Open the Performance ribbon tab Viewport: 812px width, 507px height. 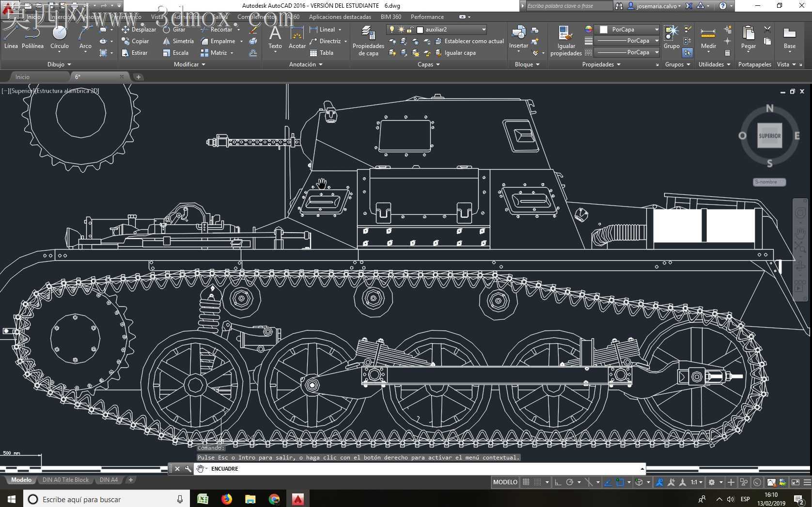[x=427, y=17]
